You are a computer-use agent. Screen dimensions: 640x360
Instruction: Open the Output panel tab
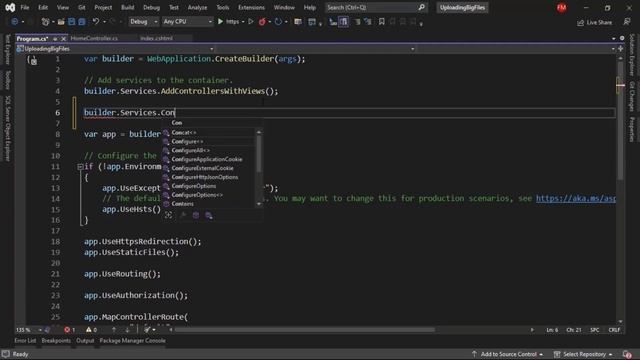(85, 341)
